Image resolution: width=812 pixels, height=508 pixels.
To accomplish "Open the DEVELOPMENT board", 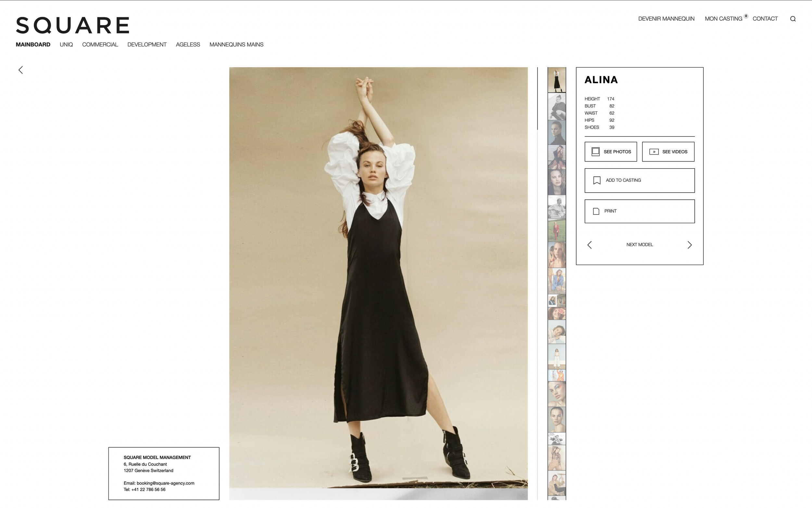I will click(x=147, y=45).
